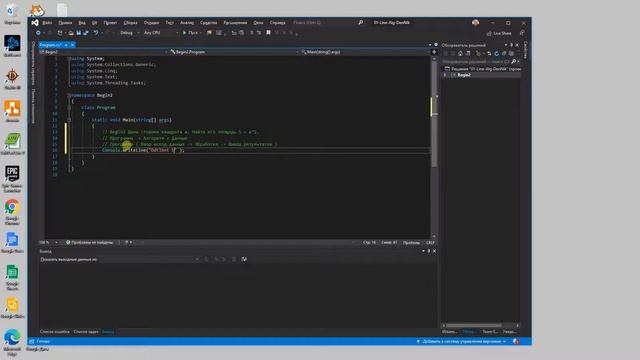Click Solution Explorer search magnifier icon
This screenshot has width=640, height=360.
coord(514,62)
